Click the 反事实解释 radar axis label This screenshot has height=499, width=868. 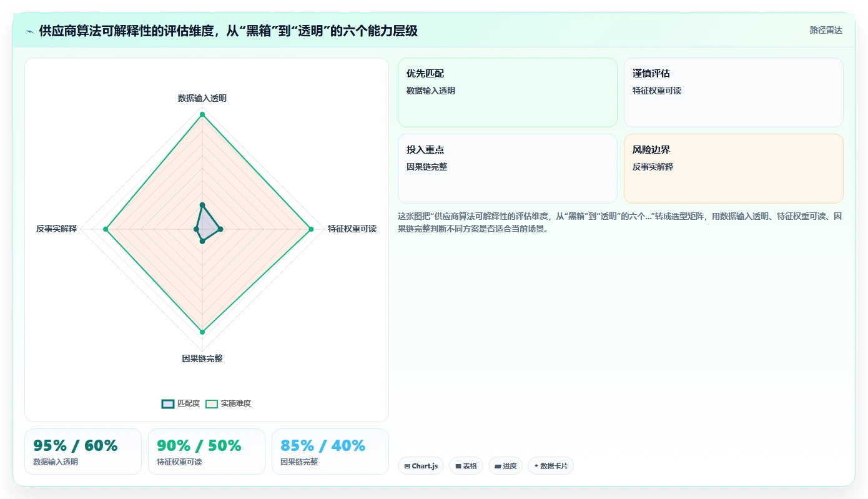click(x=56, y=229)
